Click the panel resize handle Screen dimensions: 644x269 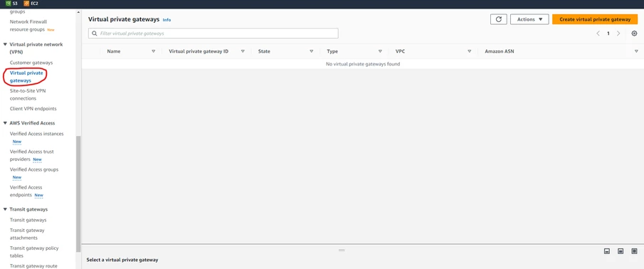[x=342, y=250]
